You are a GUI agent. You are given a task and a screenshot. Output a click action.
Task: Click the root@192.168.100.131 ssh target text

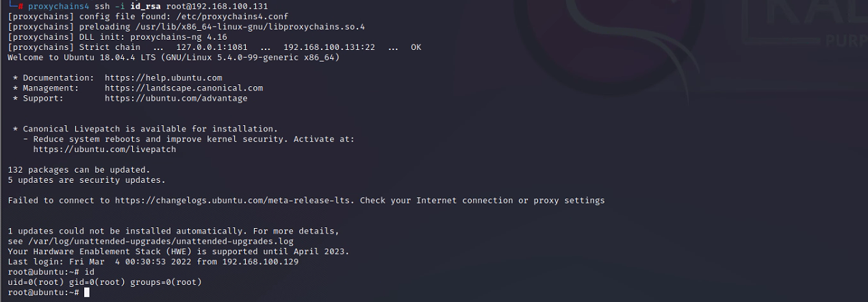(x=217, y=6)
